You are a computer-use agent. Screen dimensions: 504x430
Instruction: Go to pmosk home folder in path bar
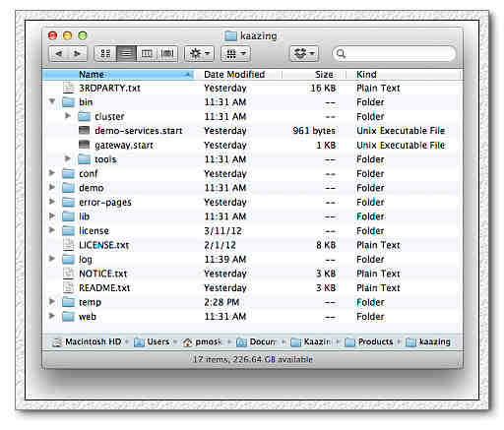point(202,341)
